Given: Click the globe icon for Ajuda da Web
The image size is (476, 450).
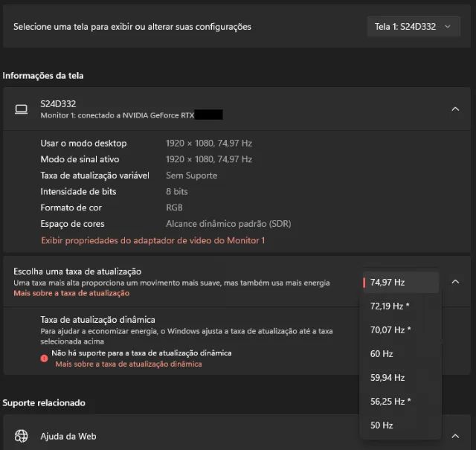Looking at the screenshot, I should tap(22, 436).
